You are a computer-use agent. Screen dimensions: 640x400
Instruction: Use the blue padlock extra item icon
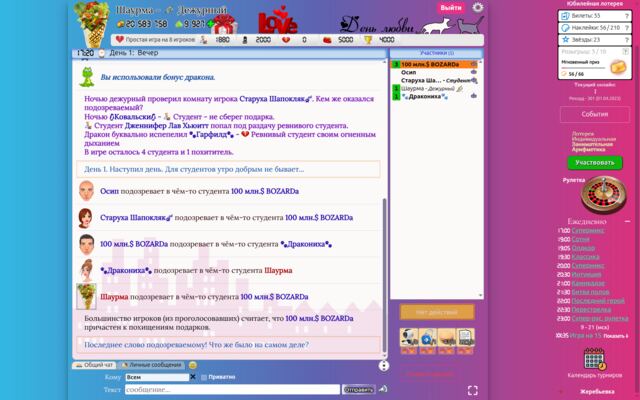coord(427,338)
